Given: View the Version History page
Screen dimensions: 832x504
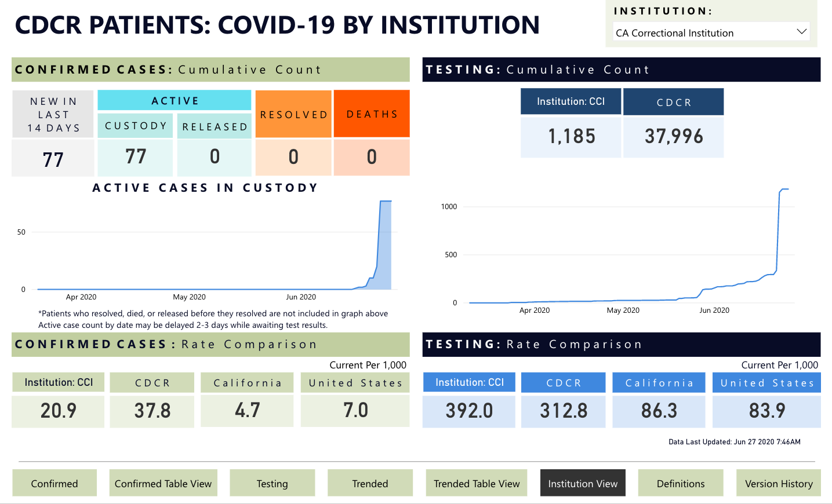Looking at the screenshot, I should pos(779,483).
